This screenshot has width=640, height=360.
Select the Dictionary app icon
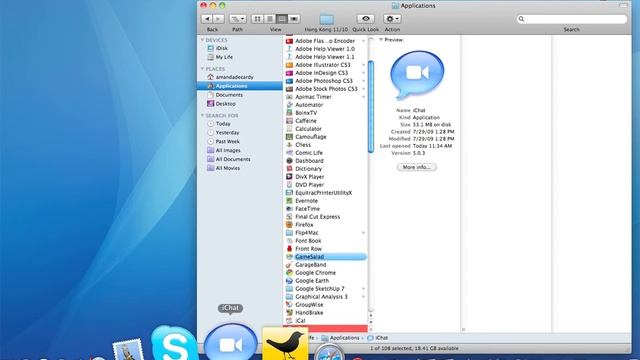point(289,169)
